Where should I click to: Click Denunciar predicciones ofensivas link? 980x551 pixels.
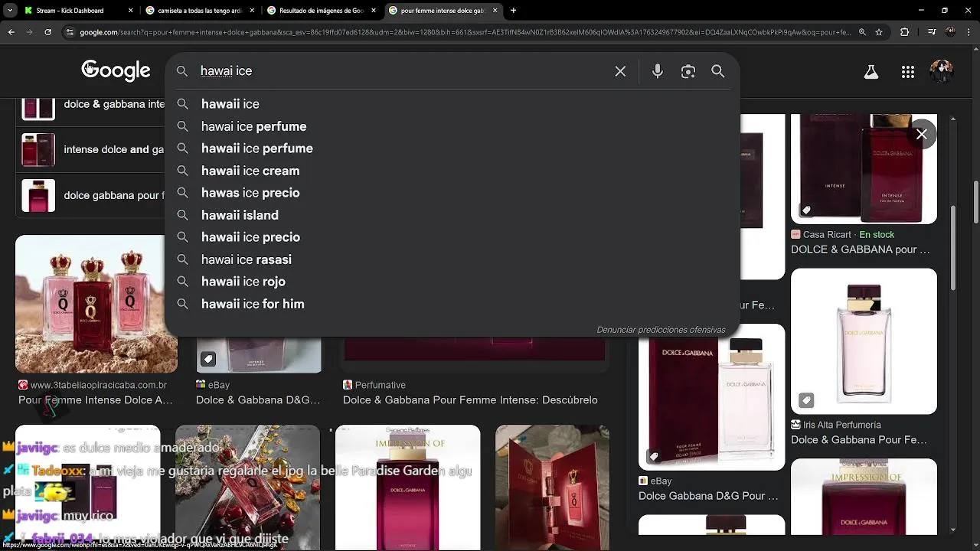click(661, 330)
